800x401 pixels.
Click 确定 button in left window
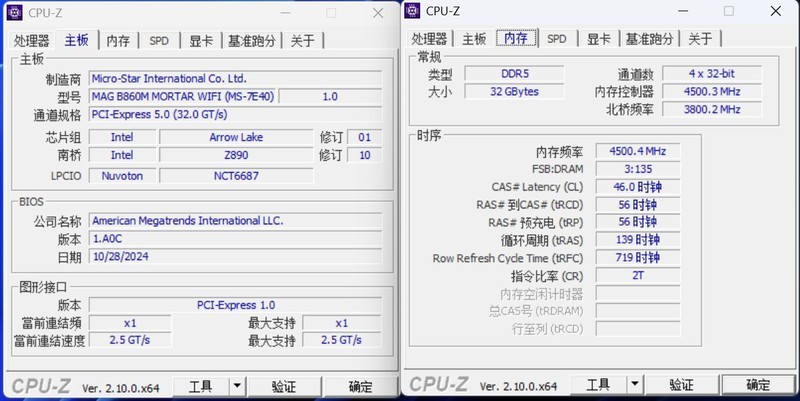pyautogui.click(x=360, y=387)
